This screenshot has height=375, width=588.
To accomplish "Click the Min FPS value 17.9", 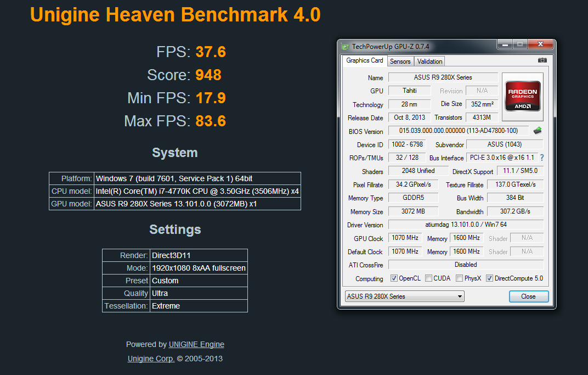I will pyautogui.click(x=211, y=98).
